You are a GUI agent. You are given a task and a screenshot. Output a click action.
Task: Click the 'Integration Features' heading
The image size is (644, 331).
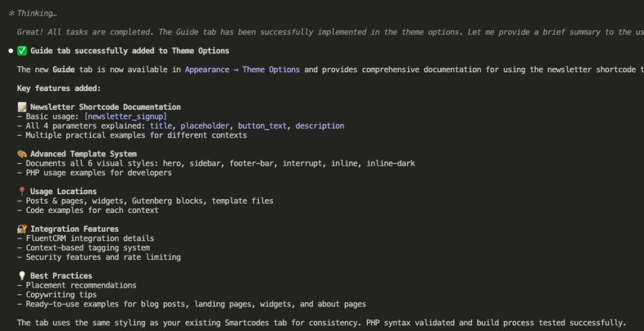[75, 229]
